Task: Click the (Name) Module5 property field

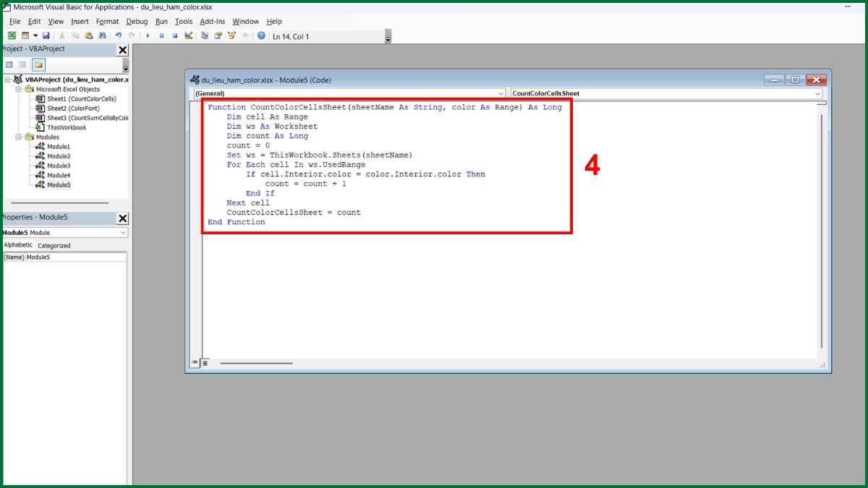Action: tap(64, 257)
